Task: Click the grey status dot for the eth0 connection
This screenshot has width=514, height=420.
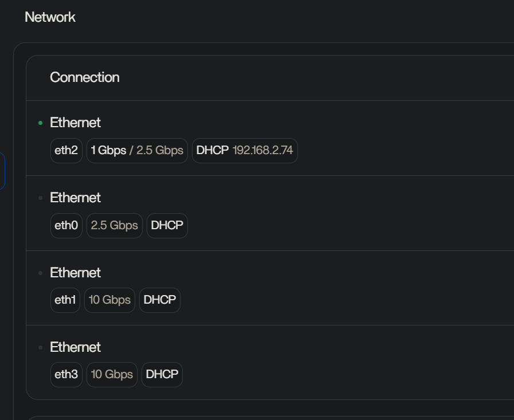Action: [40, 198]
